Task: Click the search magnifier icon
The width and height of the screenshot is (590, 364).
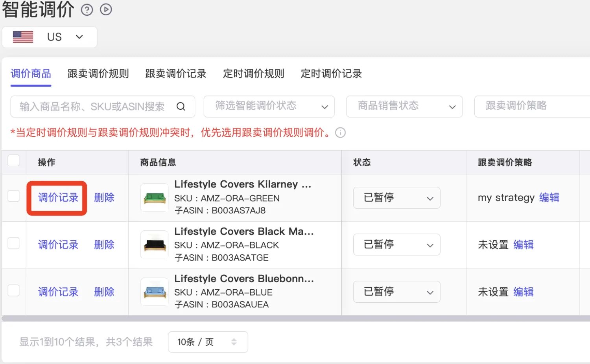Action: [x=181, y=107]
